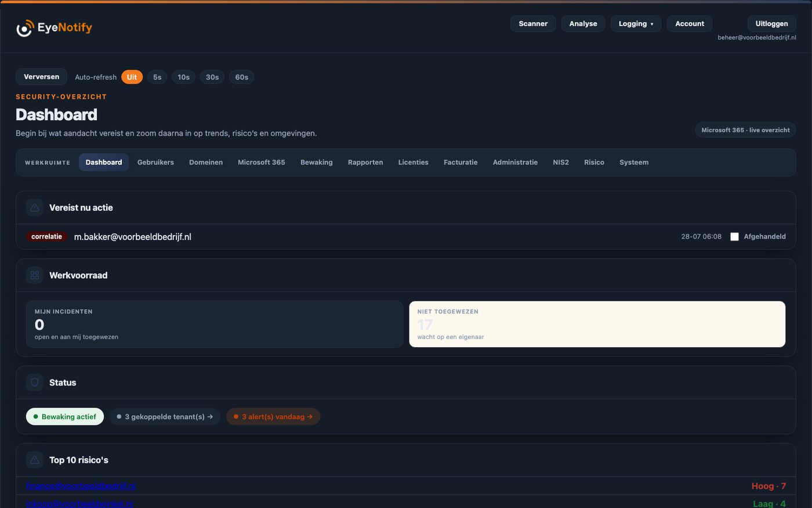The image size is (812, 508).
Task: Click the beheer@voorbeeldbedrijf.nl account email
Action: click(x=757, y=38)
